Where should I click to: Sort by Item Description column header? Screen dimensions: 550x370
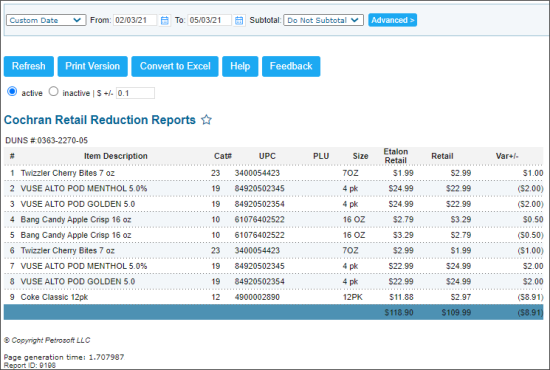point(116,156)
